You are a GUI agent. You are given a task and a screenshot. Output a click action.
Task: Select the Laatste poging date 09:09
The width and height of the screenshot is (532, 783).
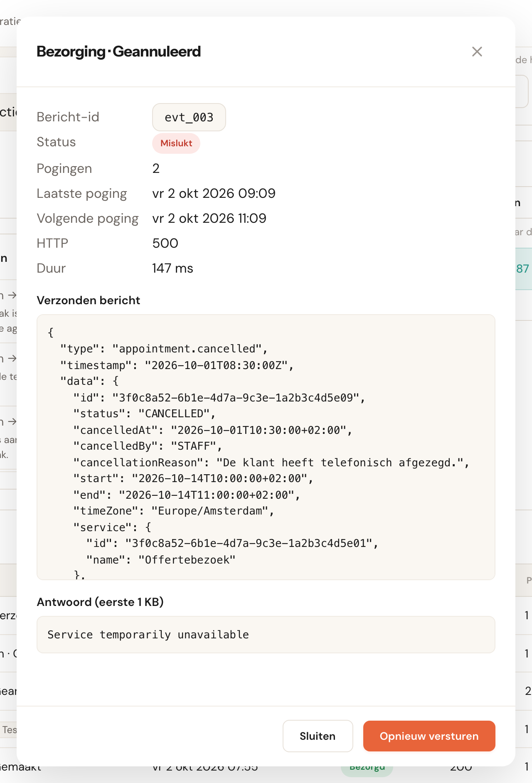click(x=214, y=193)
